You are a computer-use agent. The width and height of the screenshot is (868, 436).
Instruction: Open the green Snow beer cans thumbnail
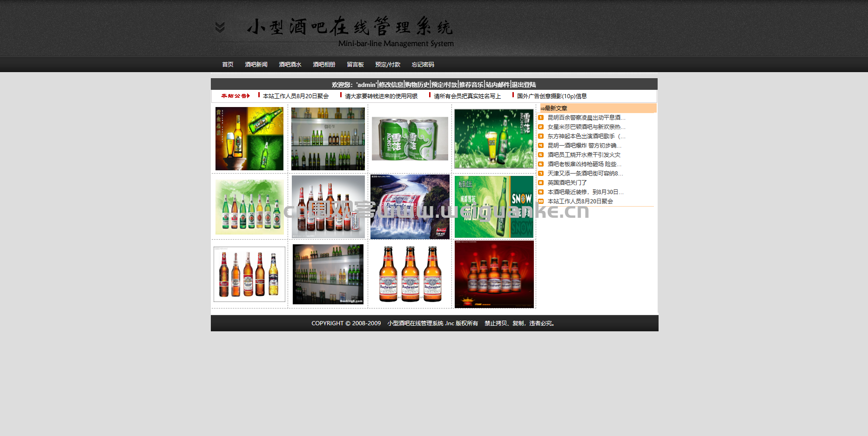pyautogui.click(x=410, y=139)
